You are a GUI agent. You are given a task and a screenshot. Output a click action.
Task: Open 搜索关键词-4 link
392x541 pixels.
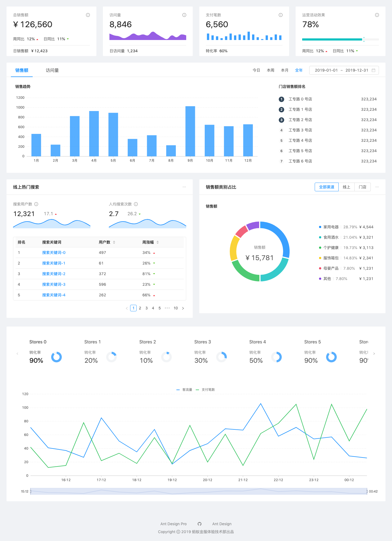point(54,295)
